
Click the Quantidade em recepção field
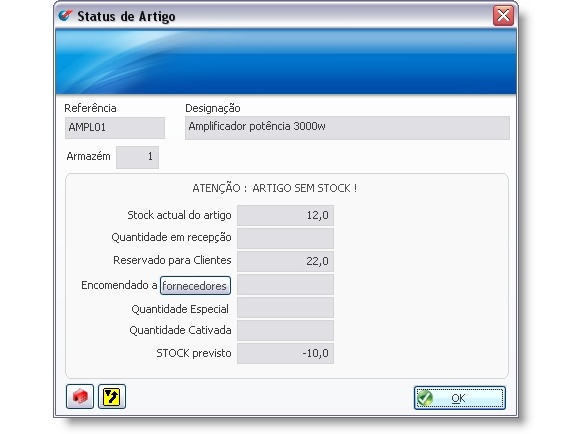(x=285, y=238)
